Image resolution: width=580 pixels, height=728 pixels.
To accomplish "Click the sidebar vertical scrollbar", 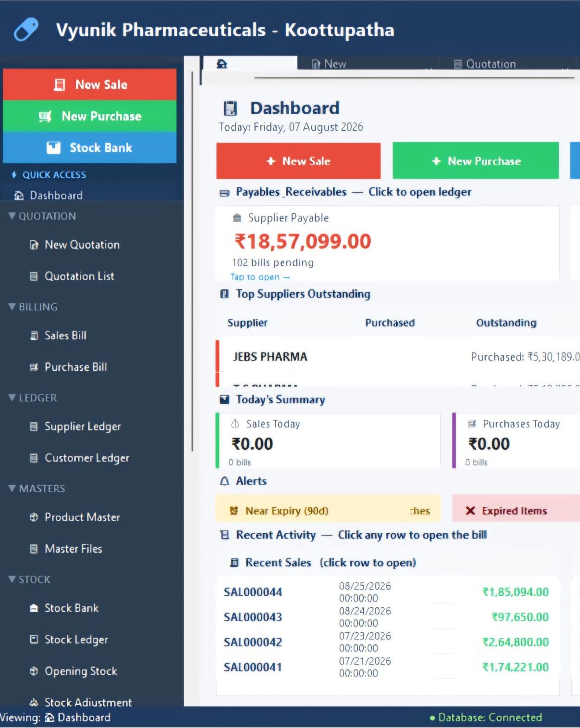I will pyautogui.click(x=192, y=261).
